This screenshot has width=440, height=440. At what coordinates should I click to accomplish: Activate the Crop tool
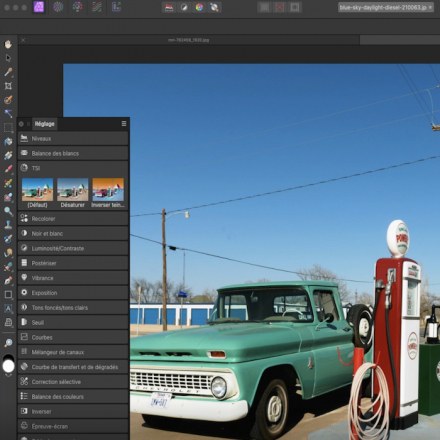8,86
